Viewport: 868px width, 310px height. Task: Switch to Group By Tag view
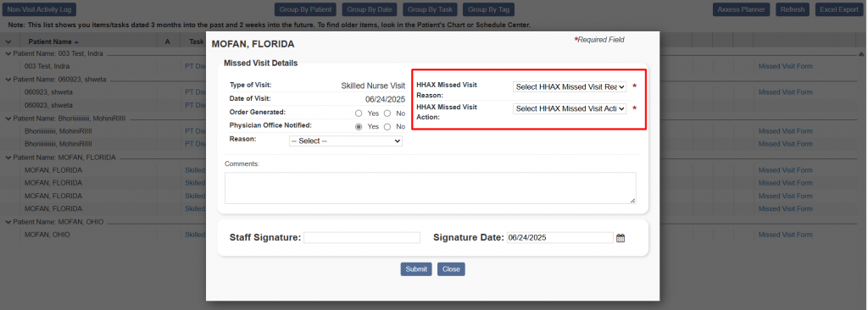tap(488, 9)
